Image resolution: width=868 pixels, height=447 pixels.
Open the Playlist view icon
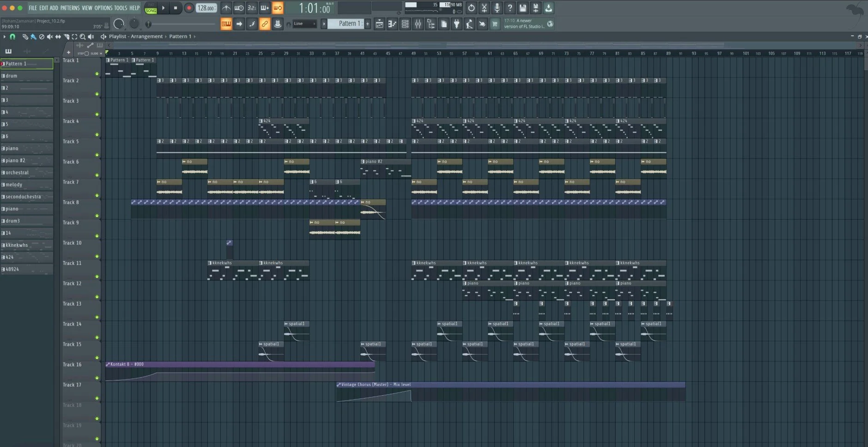point(379,24)
